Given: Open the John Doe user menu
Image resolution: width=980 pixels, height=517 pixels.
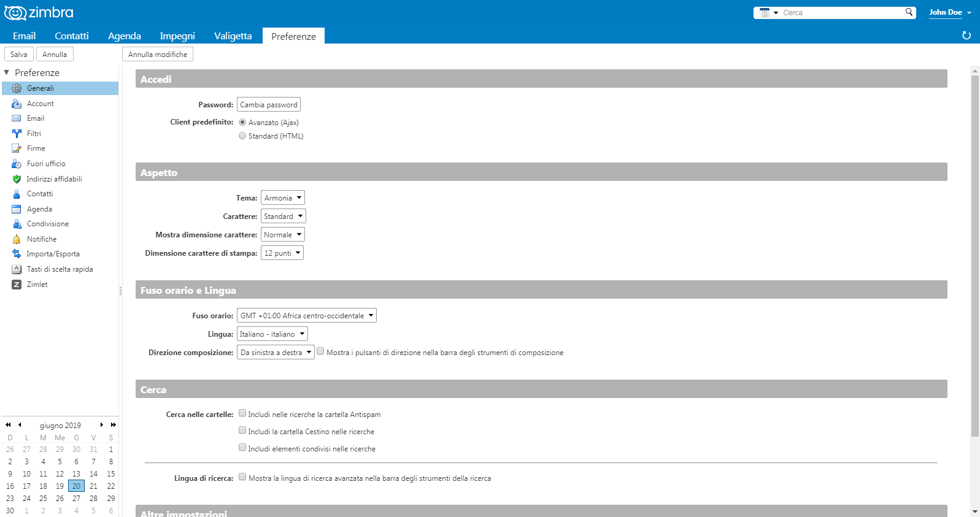Looking at the screenshot, I should coord(950,12).
